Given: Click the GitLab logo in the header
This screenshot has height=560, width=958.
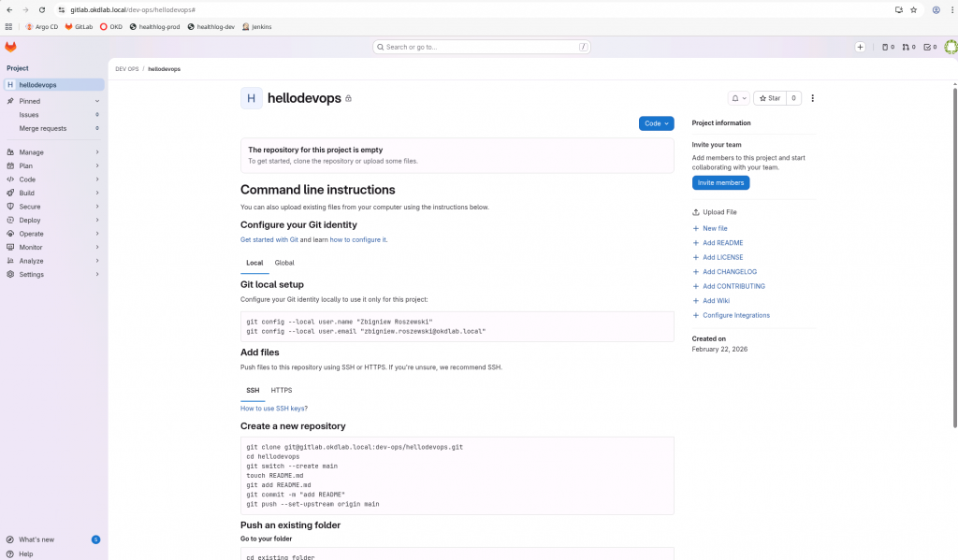Looking at the screenshot, I should click(x=10, y=47).
